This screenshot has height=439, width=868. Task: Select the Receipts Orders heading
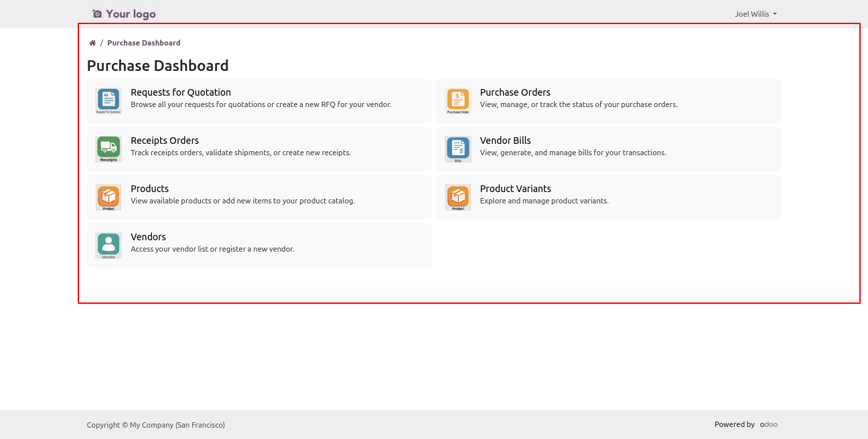[165, 141]
